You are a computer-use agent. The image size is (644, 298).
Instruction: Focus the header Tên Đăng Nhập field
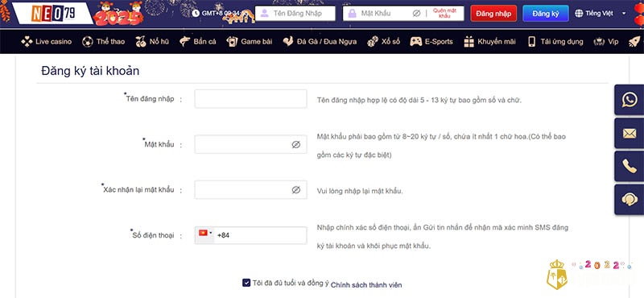295,13
